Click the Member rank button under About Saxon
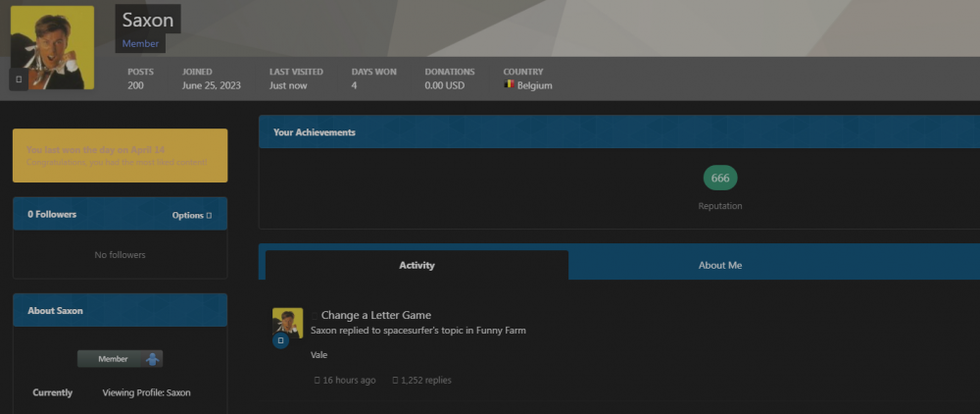Image resolution: width=980 pixels, height=414 pixels. pos(113,359)
